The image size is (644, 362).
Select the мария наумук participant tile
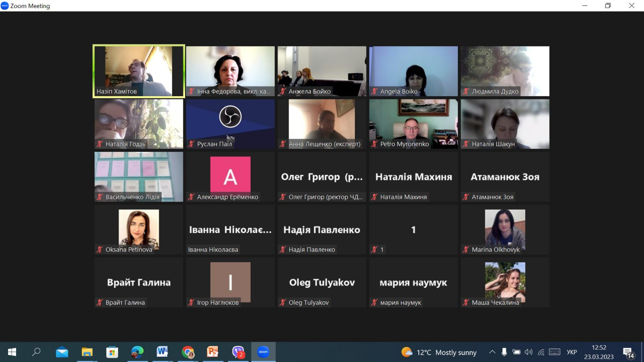pyautogui.click(x=413, y=282)
